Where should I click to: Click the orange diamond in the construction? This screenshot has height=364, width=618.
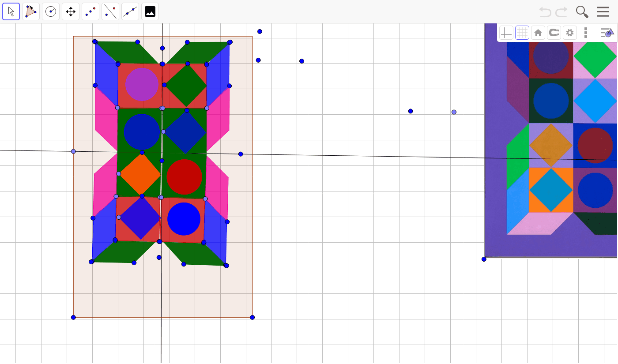click(x=140, y=174)
